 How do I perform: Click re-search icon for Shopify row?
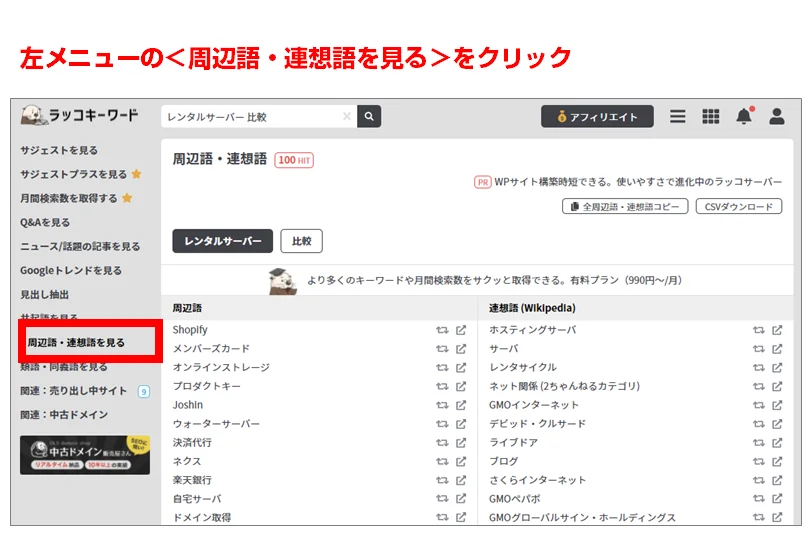(442, 330)
